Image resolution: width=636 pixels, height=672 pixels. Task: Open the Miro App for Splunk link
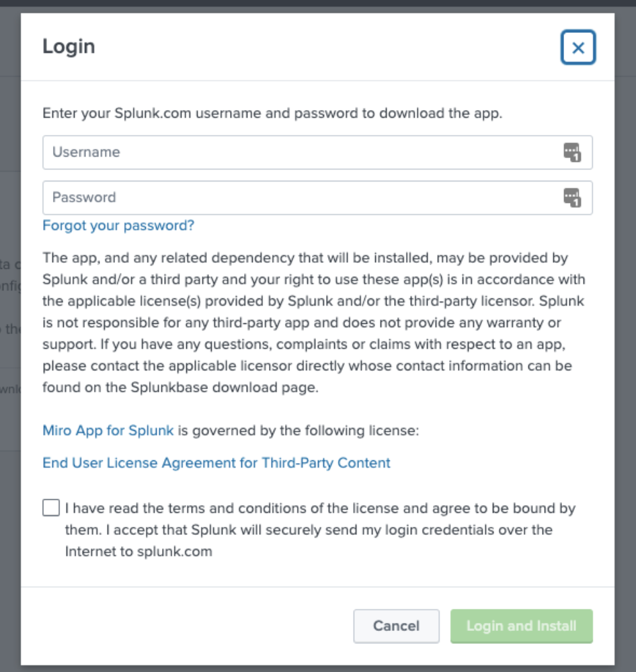coord(108,430)
